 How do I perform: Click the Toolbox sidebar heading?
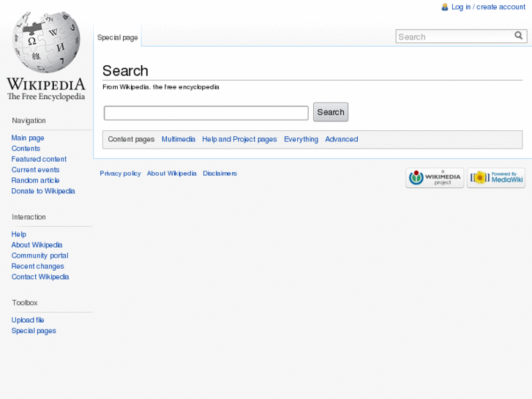pyautogui.click(x=25, y=302)
